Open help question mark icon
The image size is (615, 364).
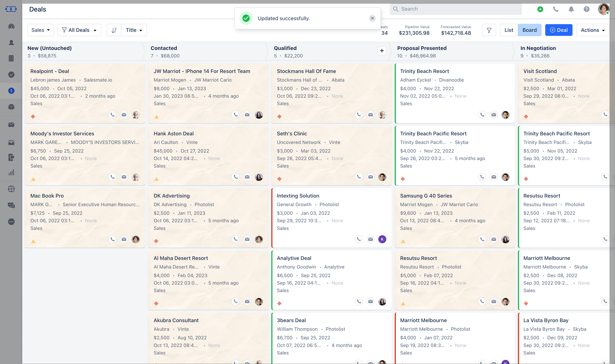click(586, 9)
